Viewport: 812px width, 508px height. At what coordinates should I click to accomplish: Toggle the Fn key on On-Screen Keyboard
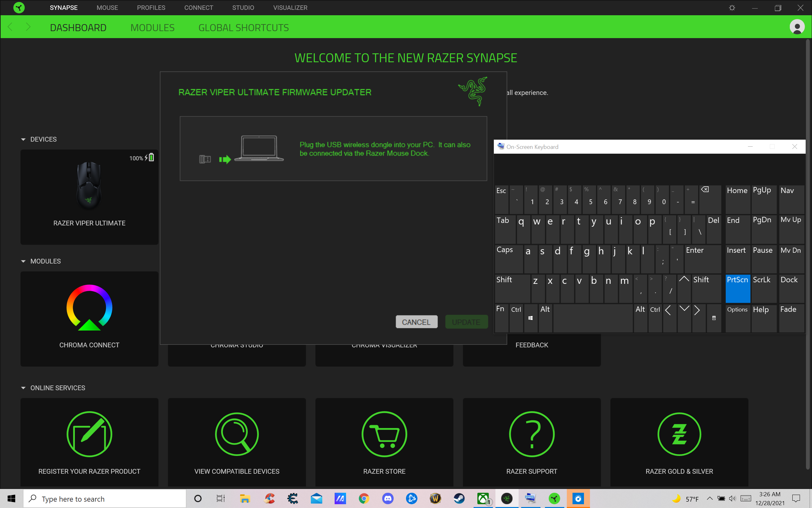[501, 318]
